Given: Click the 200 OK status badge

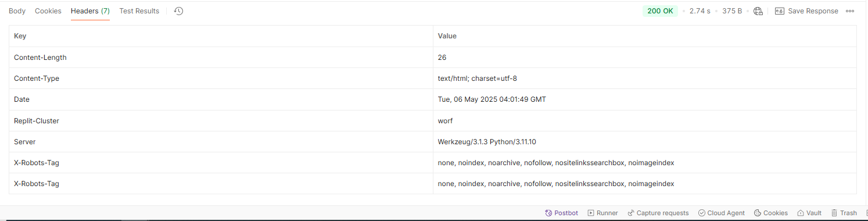Looking at the screenshot, I should (x=660, y=11).
